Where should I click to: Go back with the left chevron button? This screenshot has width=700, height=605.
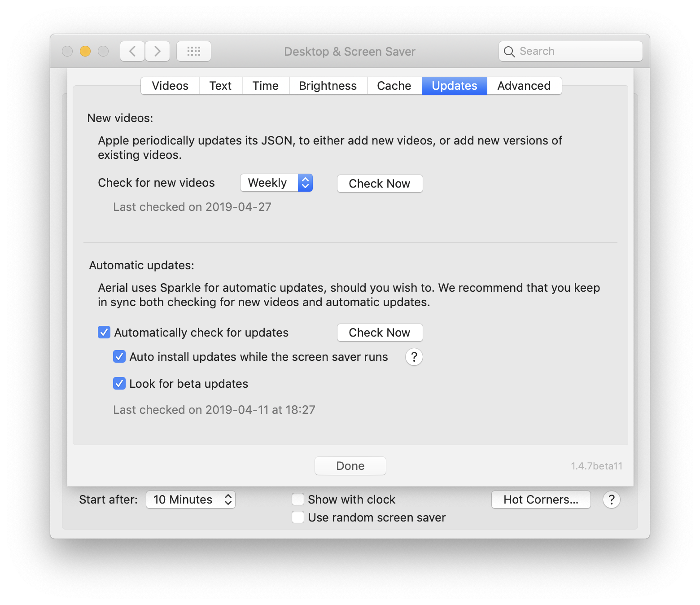(132, 51)
